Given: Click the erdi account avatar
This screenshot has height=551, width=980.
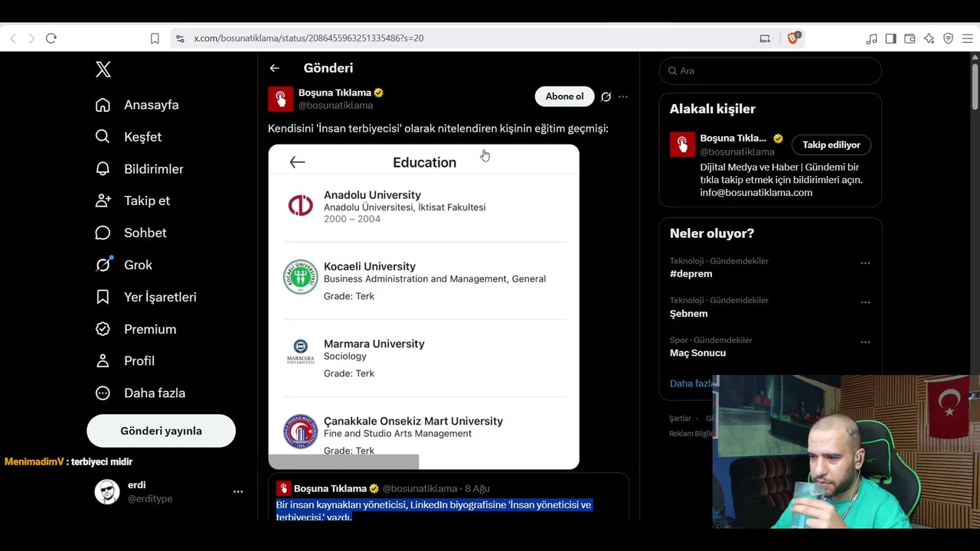Looking at the screenshot, I should pos(107,491).
